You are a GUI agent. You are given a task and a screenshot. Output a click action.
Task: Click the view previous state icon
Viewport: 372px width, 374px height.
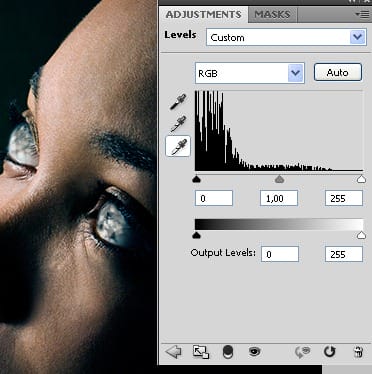[x=303, y=352]
